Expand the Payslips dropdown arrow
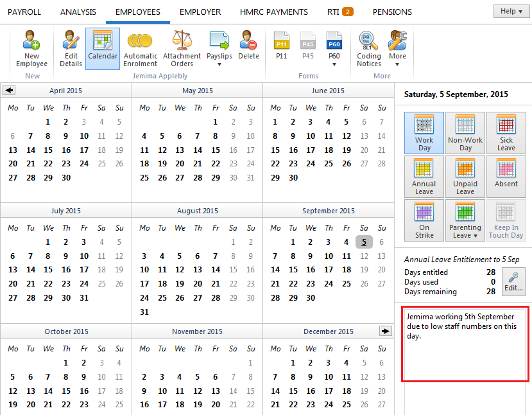 [219, 64]
